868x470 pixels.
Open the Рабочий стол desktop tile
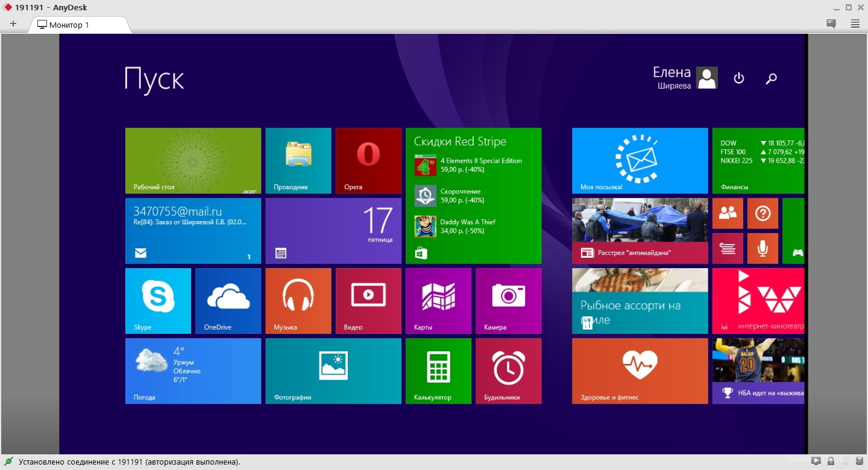pos(193,160)
